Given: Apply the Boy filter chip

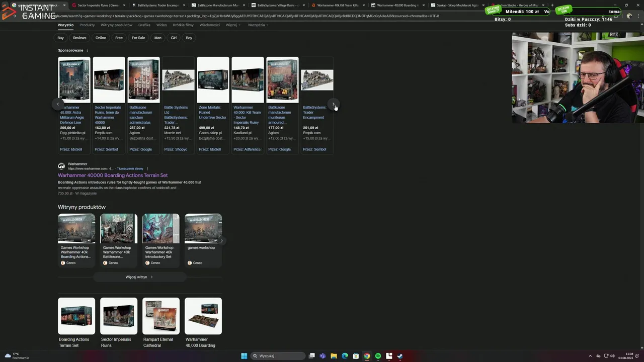Looking at the screenshot, I should [189, 38].
